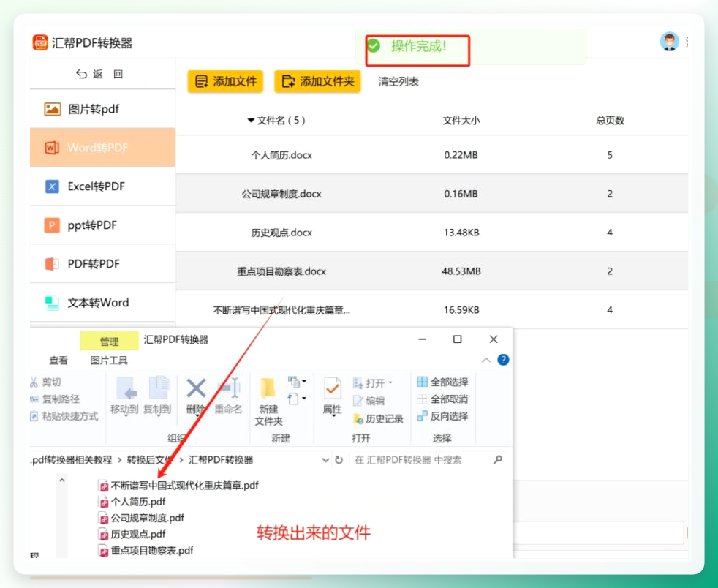The width and height of the screenshot is (718, 588).
Task: Select the Excel转PDF sidebar item
Action: [102, 186]
